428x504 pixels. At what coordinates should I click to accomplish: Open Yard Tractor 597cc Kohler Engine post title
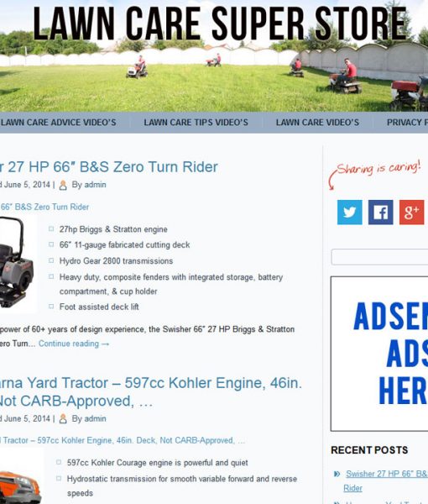(151, 391)
